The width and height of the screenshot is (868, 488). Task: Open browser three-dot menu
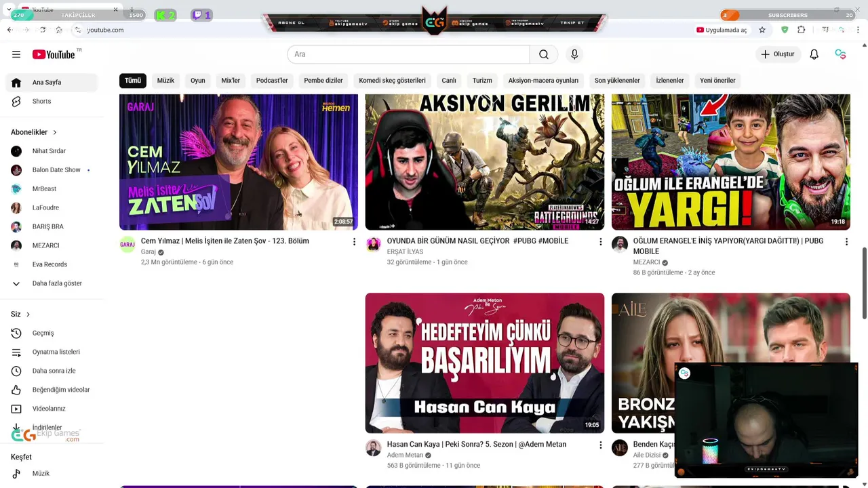[859, 30]
